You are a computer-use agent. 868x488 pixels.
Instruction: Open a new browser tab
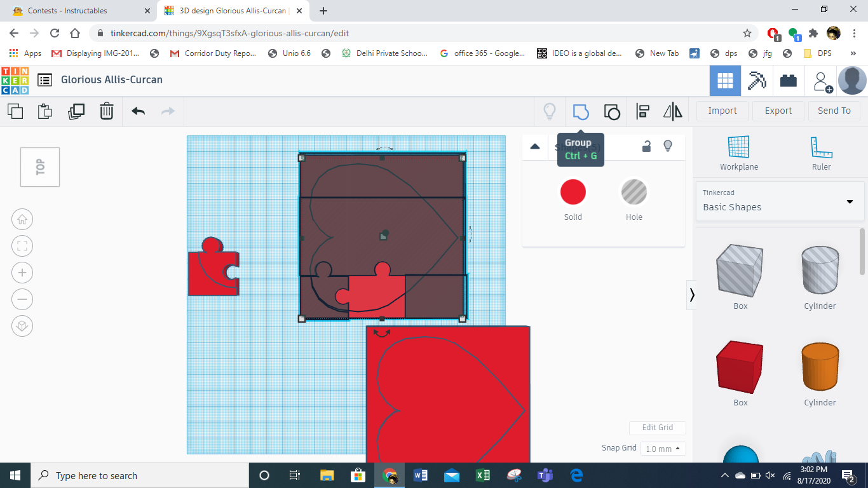[x=323, y=11]
